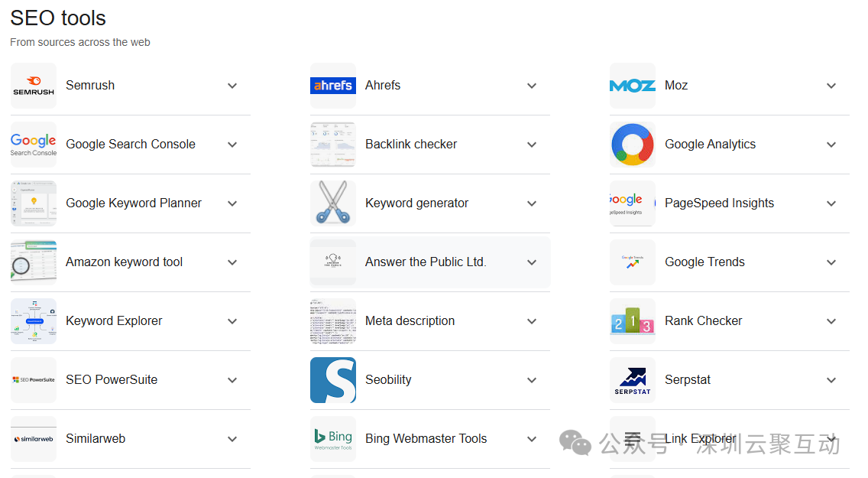Click the Google Keyword Planner thumbnail
The width and height of the screenshot is (868, 478).
[x=34, y=203]
